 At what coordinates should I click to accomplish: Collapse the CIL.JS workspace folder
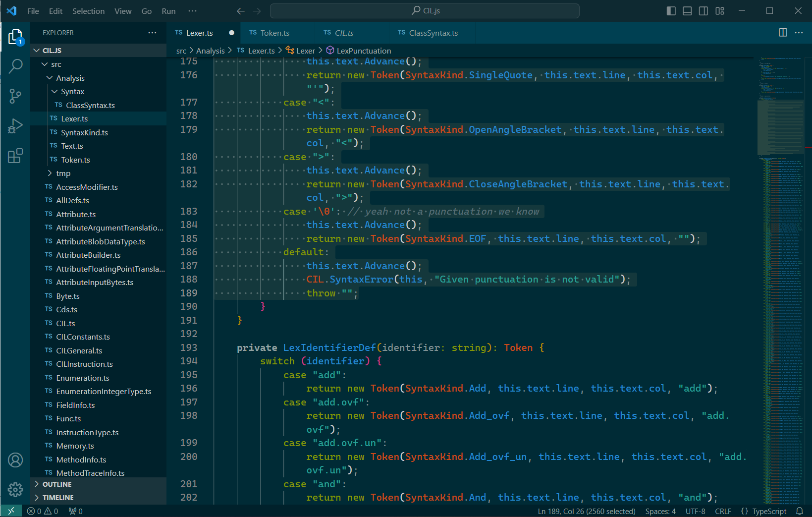pyautogui.click(x=99, y=51)
